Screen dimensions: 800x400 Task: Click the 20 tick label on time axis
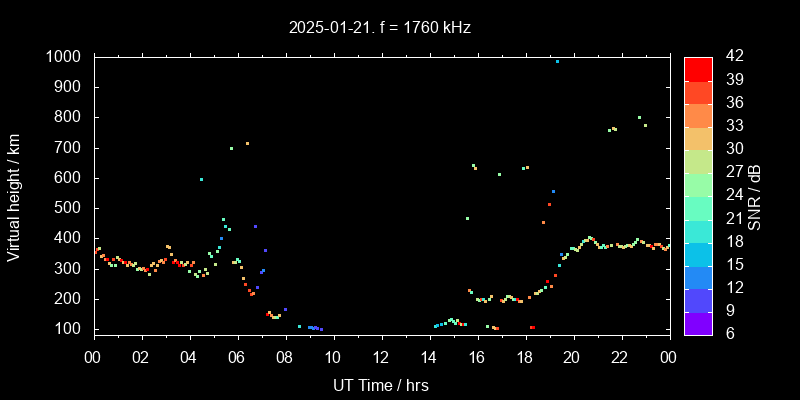coord(572,357)
